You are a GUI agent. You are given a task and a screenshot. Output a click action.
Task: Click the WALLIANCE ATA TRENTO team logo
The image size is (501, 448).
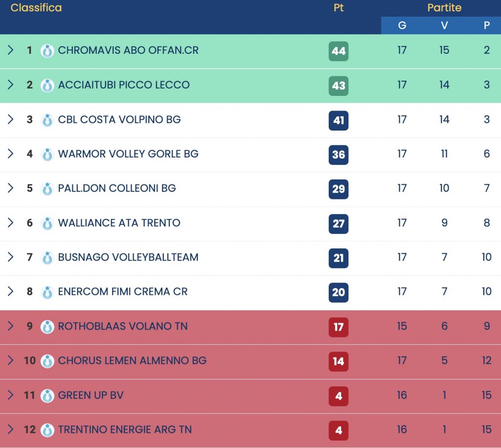[x=47, y=224]
